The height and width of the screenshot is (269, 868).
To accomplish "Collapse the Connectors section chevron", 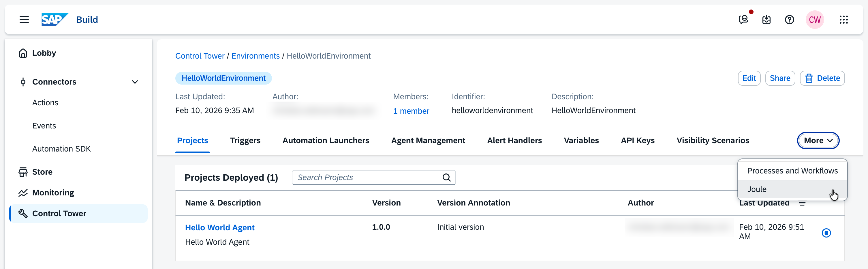I will click(x=135, y=82).
